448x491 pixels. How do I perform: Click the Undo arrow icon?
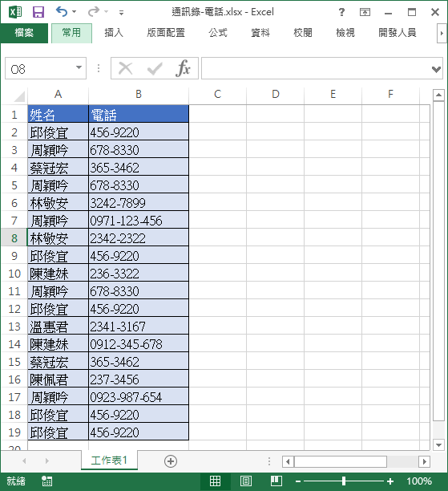(62, 12)
